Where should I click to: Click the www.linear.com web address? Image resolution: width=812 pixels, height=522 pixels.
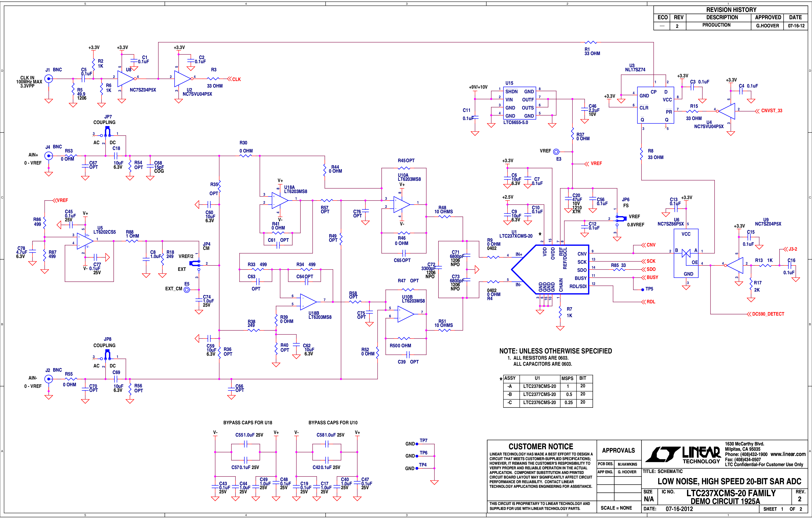coord(788,454)
